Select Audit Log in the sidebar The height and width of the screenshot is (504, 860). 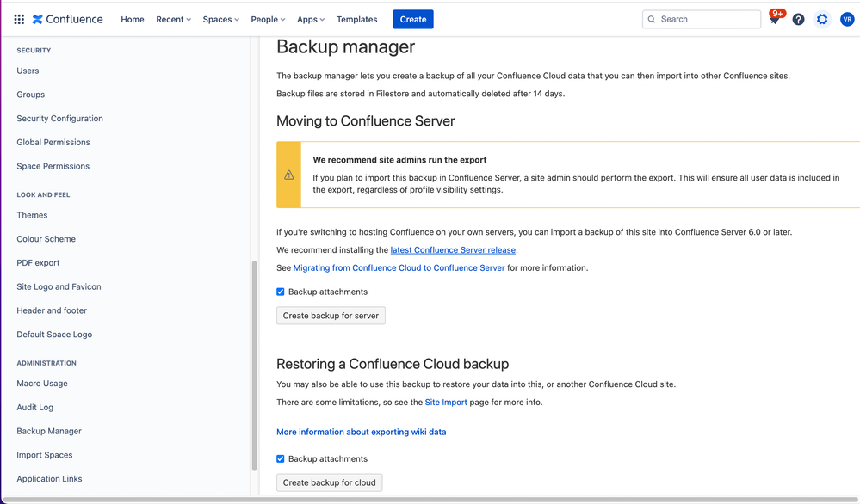pyautogui.click(x=34, y=407)
